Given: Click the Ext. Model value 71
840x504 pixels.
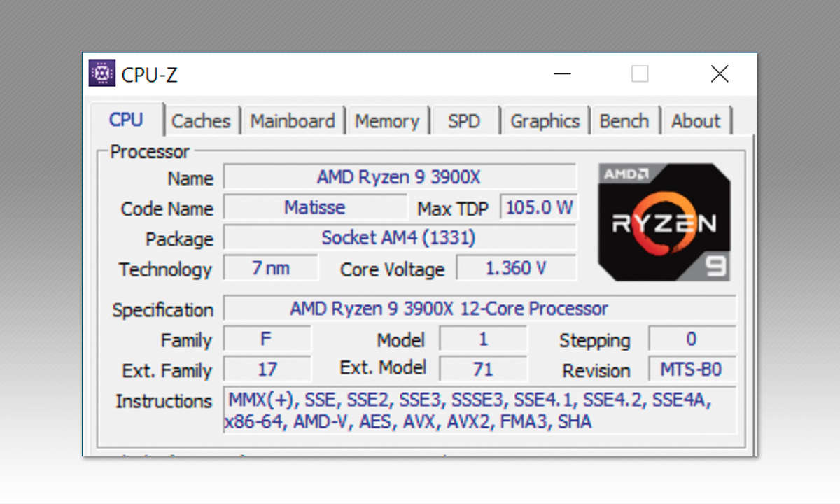Looking at the screenshot, I should pyautogui.click(x=483, y=369).
